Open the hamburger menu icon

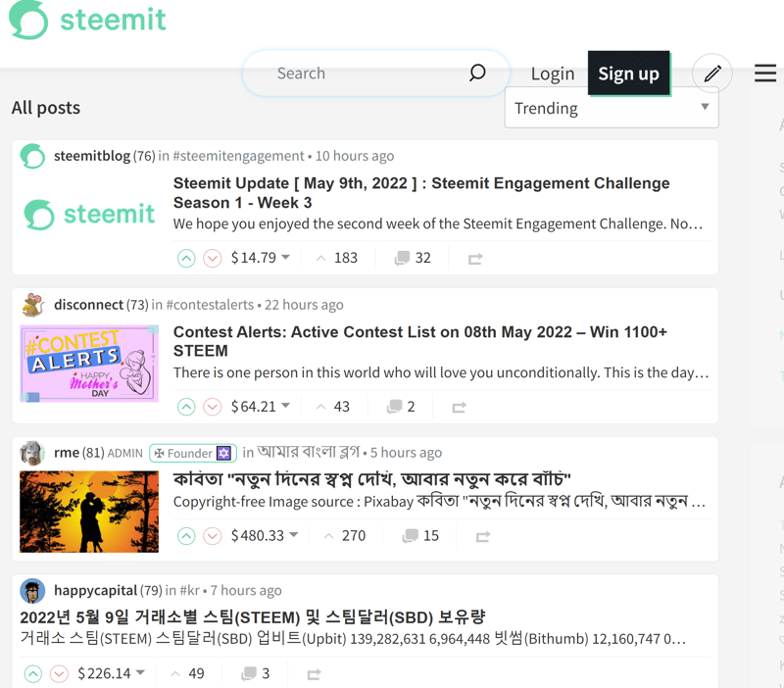click(765, 74)
